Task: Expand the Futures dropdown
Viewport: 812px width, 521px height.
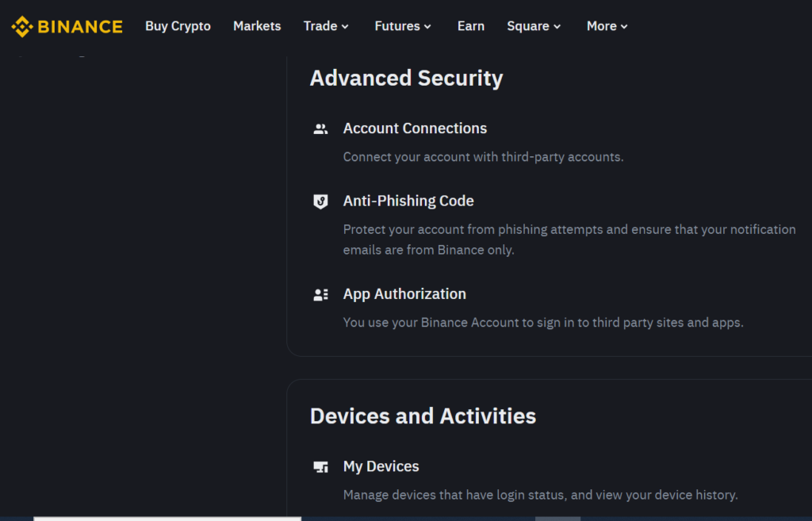Action: 402,25
